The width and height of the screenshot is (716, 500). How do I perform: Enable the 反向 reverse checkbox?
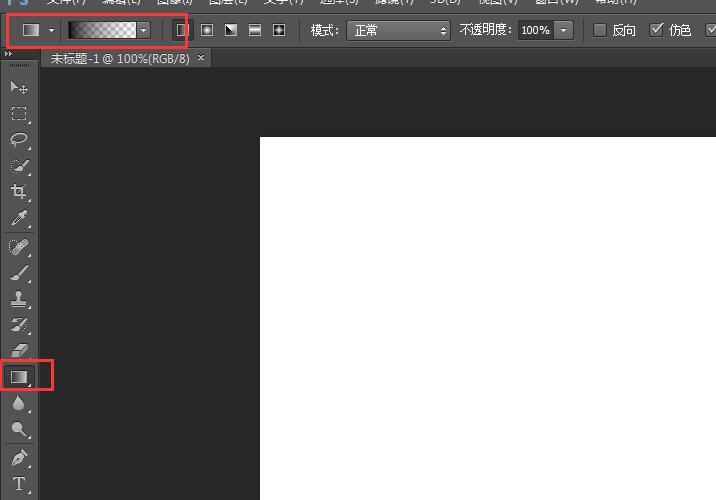600,30
